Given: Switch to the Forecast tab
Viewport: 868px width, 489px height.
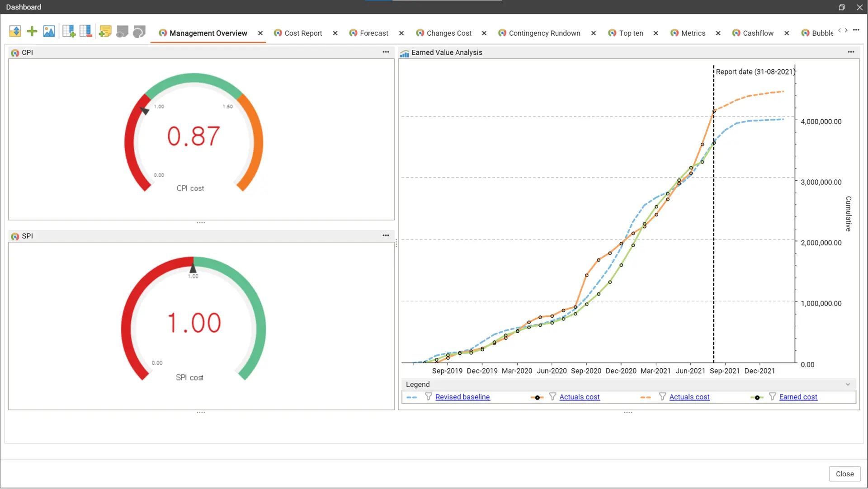Looking at the screenshot, I should pyautogui.click(x=374, y=33).
